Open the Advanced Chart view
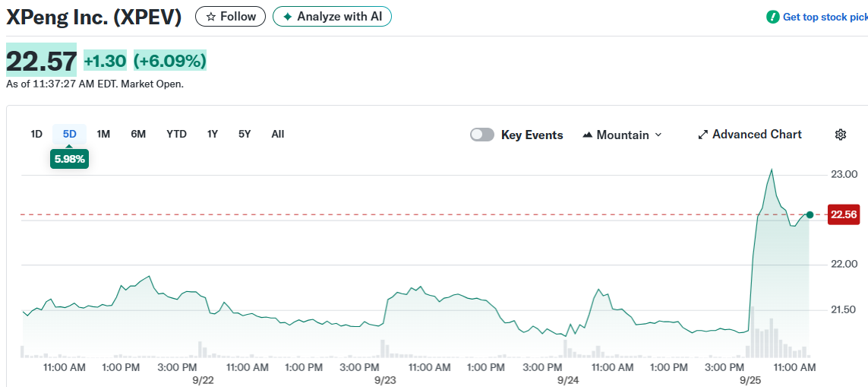 click(750, 134)
